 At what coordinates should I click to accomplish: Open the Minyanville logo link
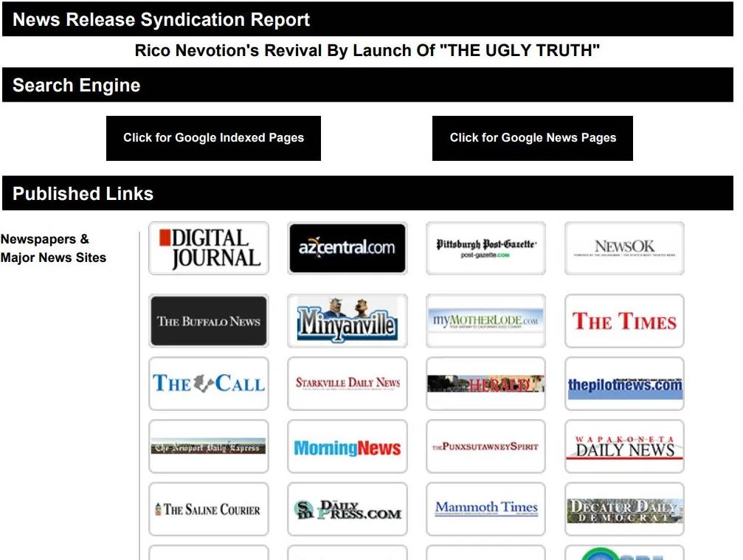347,321
